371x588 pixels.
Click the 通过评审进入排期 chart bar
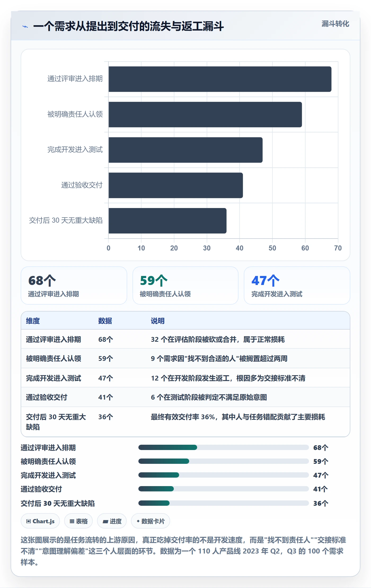tap(220, 79)
